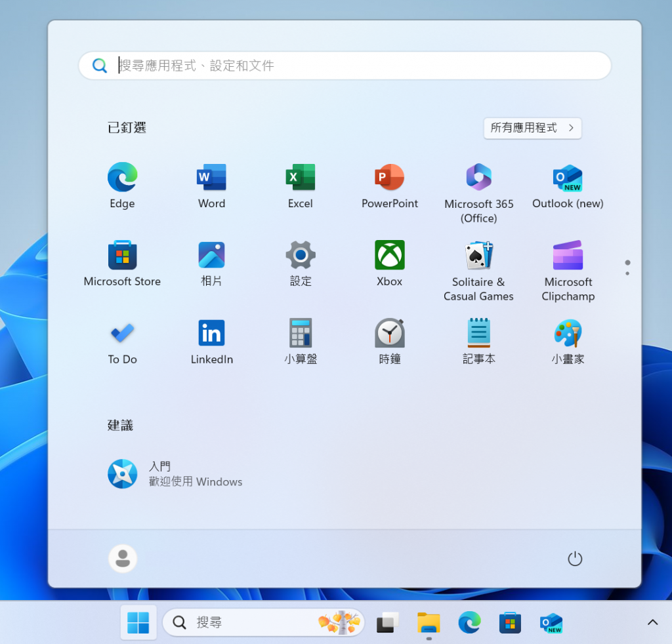Screen dimensions: 672x644
Task: Open 記事本 (Notepad)
Action: [478, 341]
